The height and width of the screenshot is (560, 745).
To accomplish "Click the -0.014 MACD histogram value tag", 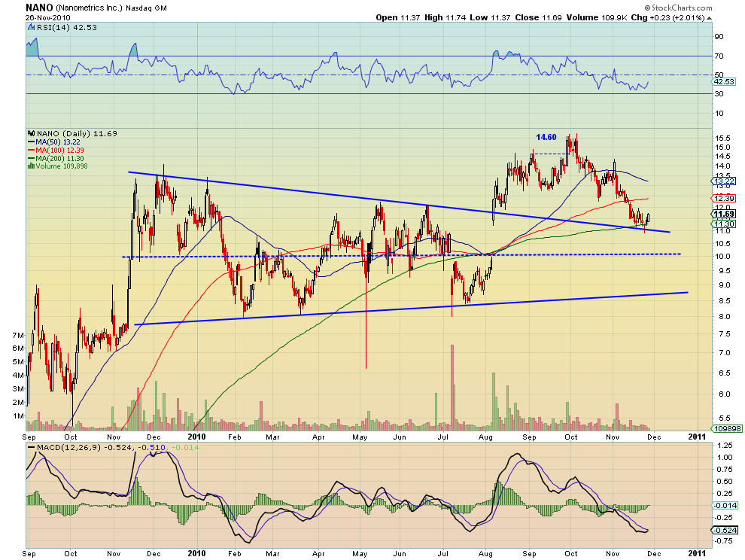I will point(725,505).
